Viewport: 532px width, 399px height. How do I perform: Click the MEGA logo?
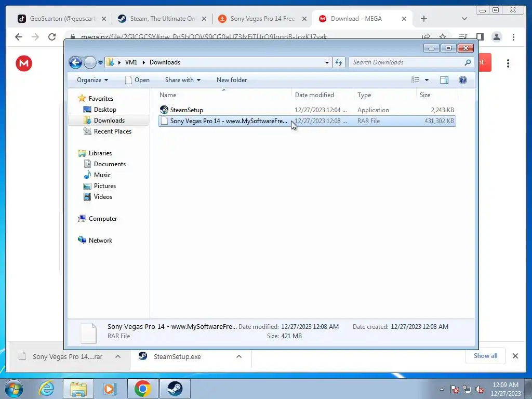tap(24, 63)
